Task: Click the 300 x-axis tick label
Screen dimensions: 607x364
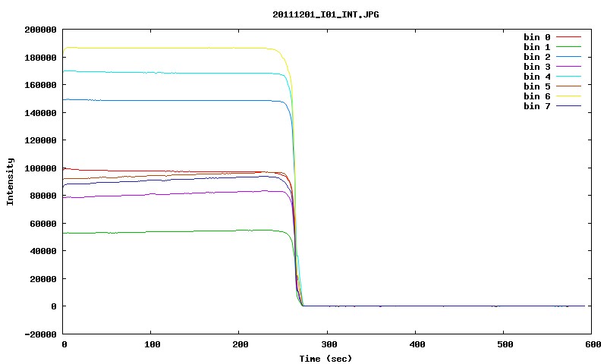Action: 329,344
